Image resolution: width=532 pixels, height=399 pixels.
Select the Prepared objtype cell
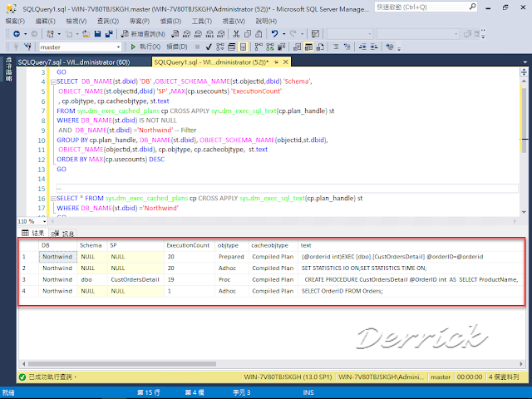coord(231,257)
